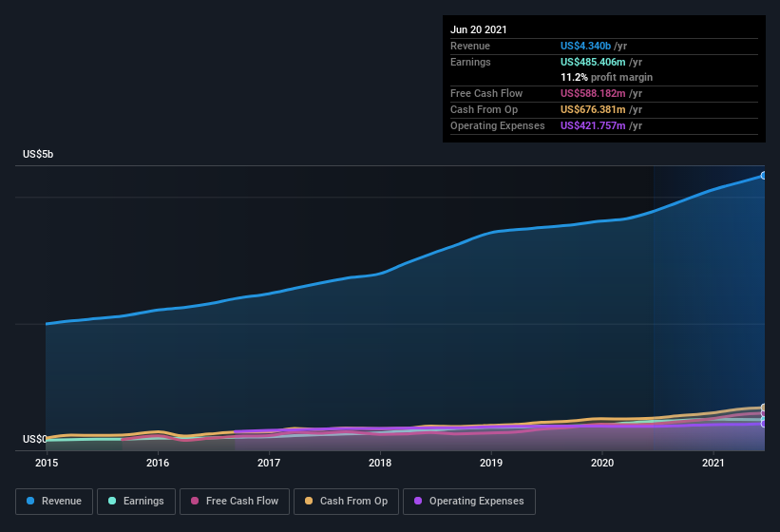Screen dimensions: 780x532
Task: Toggle the Revenue legend button
Action: tap(54, 502)
